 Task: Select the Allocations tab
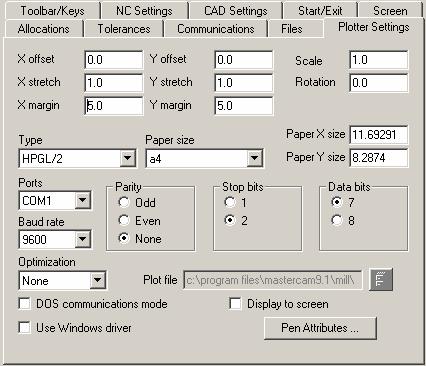(x=44, y=29)
